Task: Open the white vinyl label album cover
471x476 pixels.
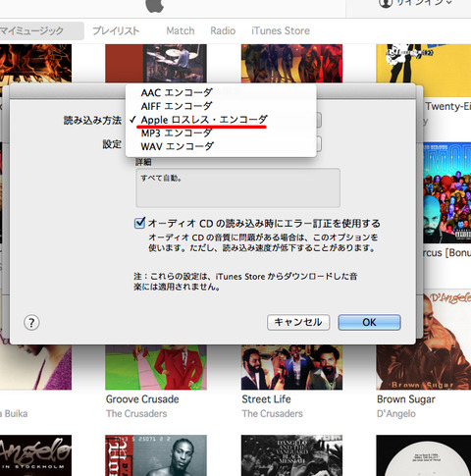Action: click(x=424, y=455)
